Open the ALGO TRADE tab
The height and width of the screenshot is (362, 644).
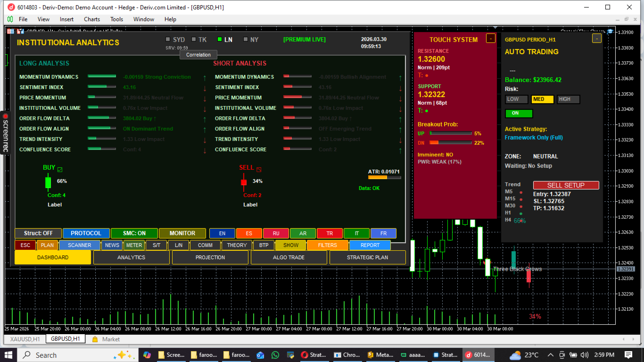tap(289, 257)
